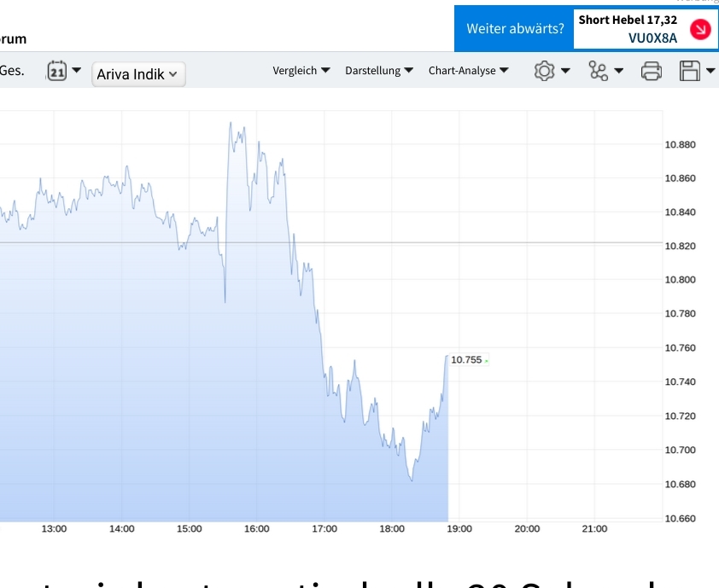Expand the arrow next to the share icon

[617, 72]
